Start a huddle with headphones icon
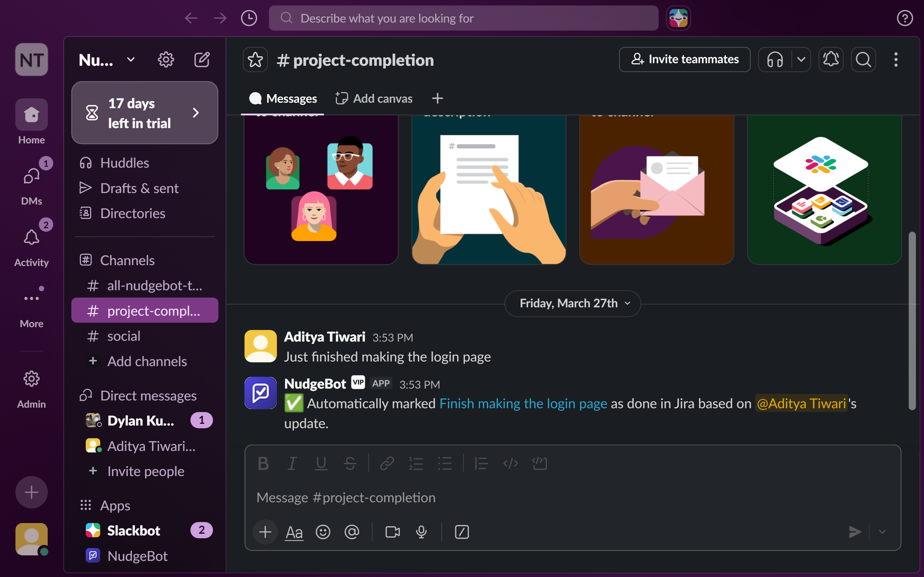The image size is (924, 577). click(x=775, y=59)
